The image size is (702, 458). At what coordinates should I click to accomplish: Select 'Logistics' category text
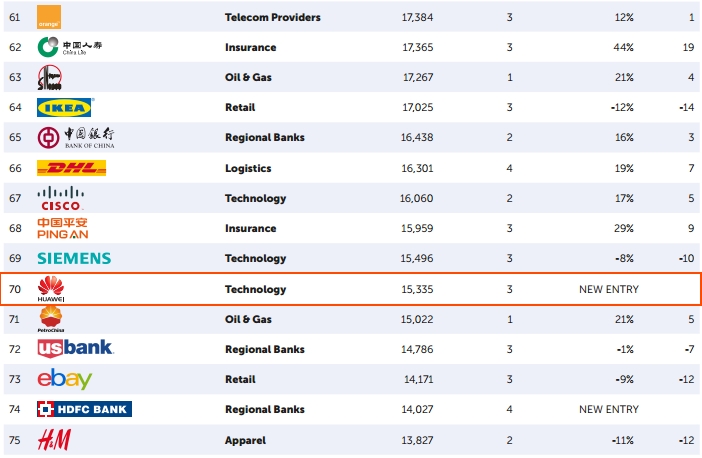pyautogui.click(x=248, y=168)
